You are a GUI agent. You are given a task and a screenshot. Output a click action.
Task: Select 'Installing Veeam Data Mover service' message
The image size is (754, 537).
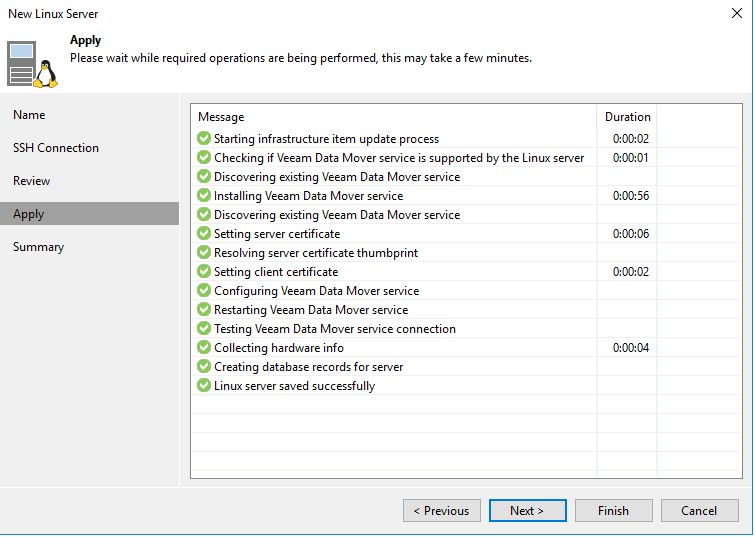(x=308, y=196)
